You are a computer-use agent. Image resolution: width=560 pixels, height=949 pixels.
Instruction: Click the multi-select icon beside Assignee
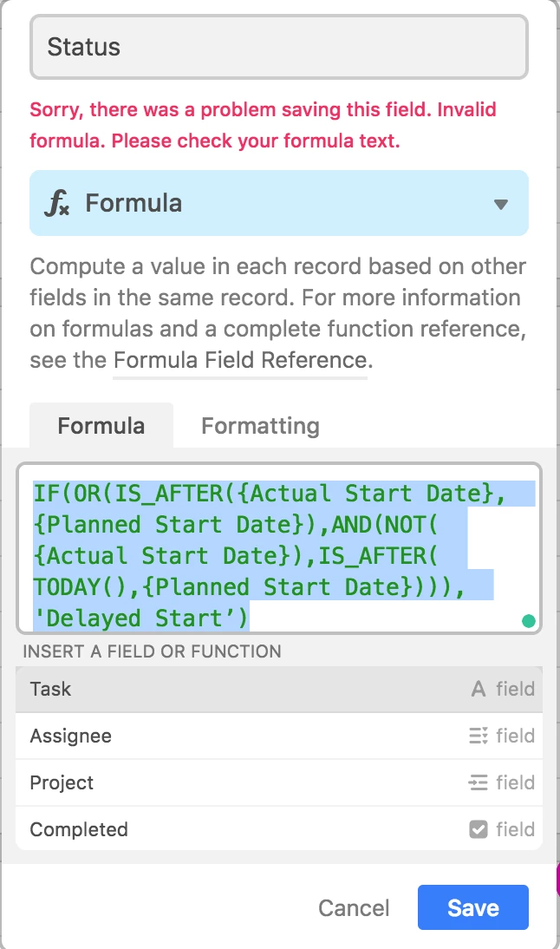tap(478, 736)
